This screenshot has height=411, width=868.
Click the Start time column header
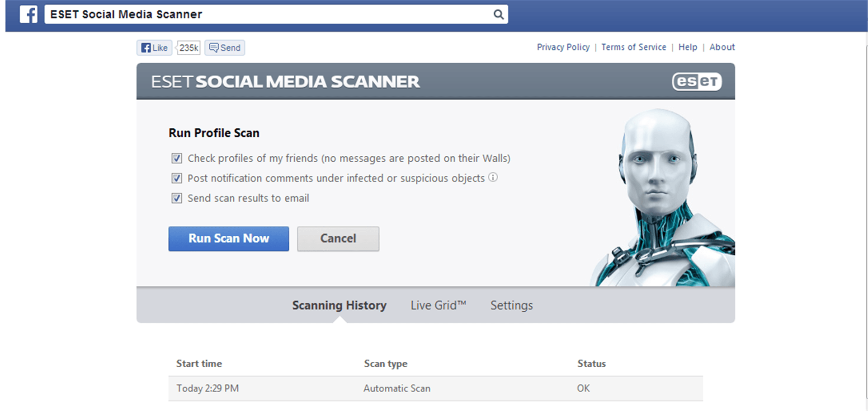pos(199,364)
